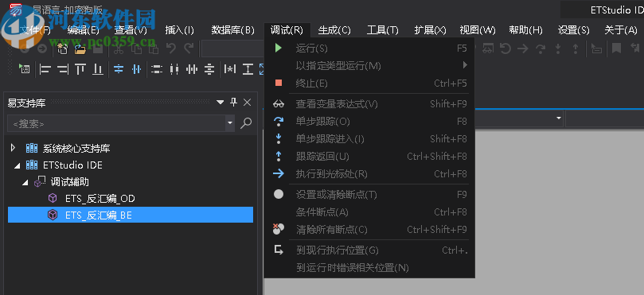Choose 清除所有断点(C) menu entry
The image size is (644, 295).
[369, 229]
